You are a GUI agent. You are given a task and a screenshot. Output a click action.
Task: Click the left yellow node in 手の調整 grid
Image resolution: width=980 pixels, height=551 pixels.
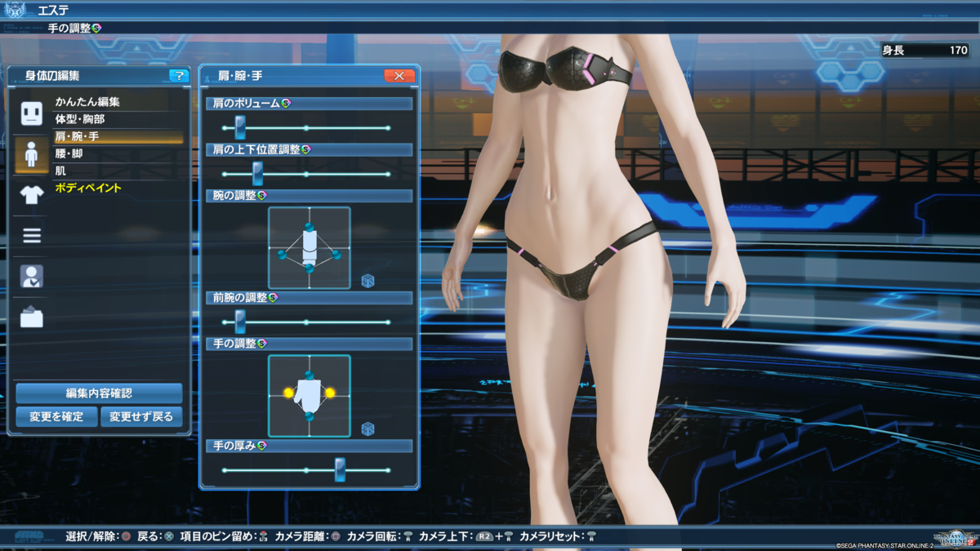coord(288,393)
